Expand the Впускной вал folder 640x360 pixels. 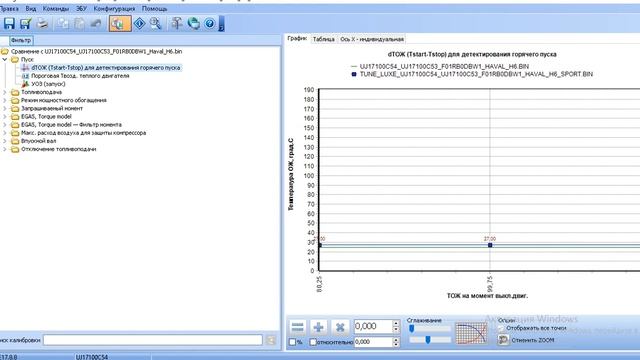point(5,141)
